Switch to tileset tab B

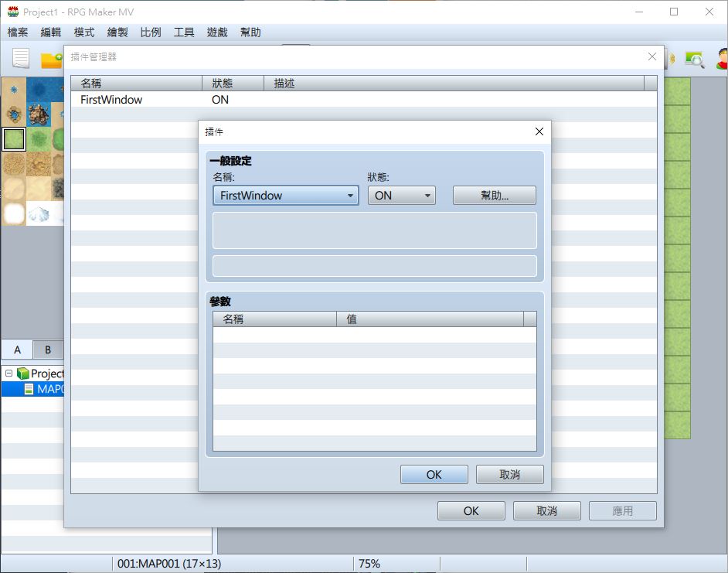point(48,350)
